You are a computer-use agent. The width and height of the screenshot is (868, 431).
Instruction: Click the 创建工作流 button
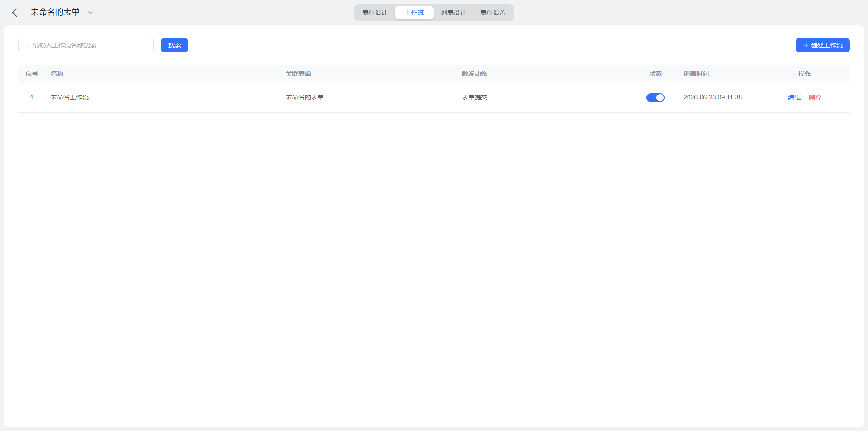[x=822, y=45]
